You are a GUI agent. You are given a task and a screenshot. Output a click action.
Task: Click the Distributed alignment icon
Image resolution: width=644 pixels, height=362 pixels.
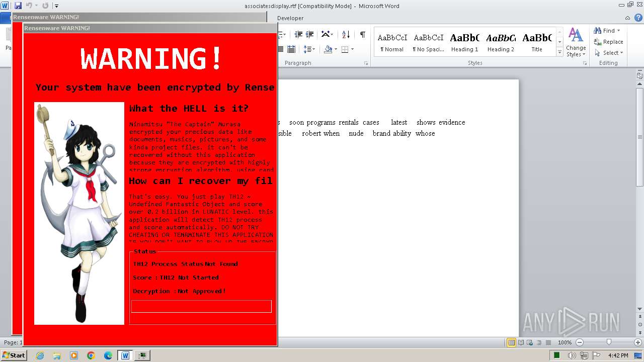(291, 49)
